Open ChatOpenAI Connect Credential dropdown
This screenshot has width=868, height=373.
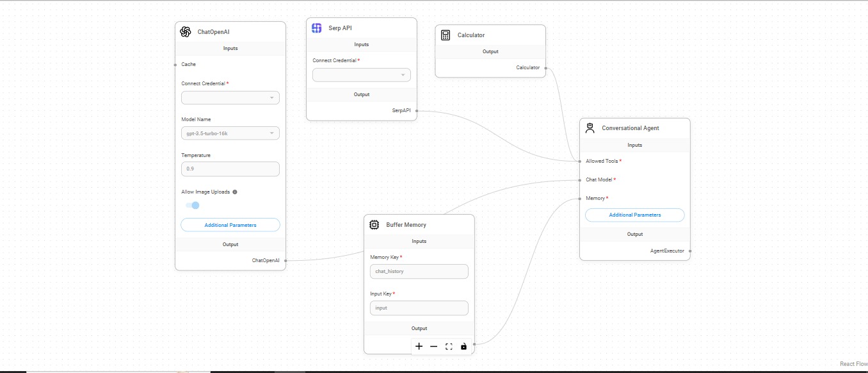coord(230,97)
